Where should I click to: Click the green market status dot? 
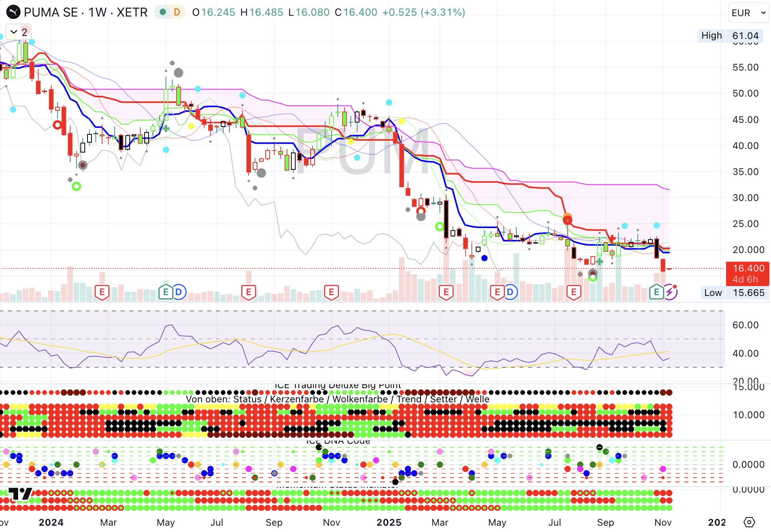point(162,12)
